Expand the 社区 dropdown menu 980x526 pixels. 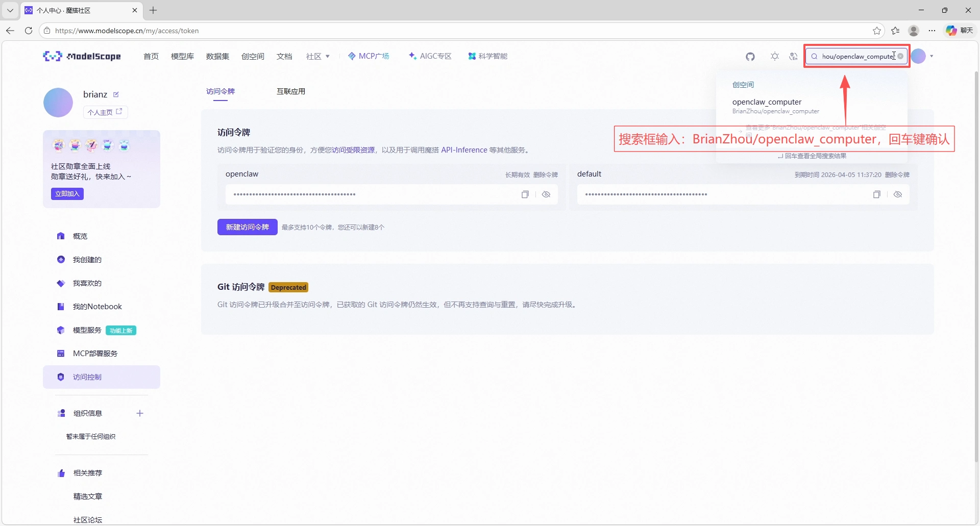(x=317, y=57)
